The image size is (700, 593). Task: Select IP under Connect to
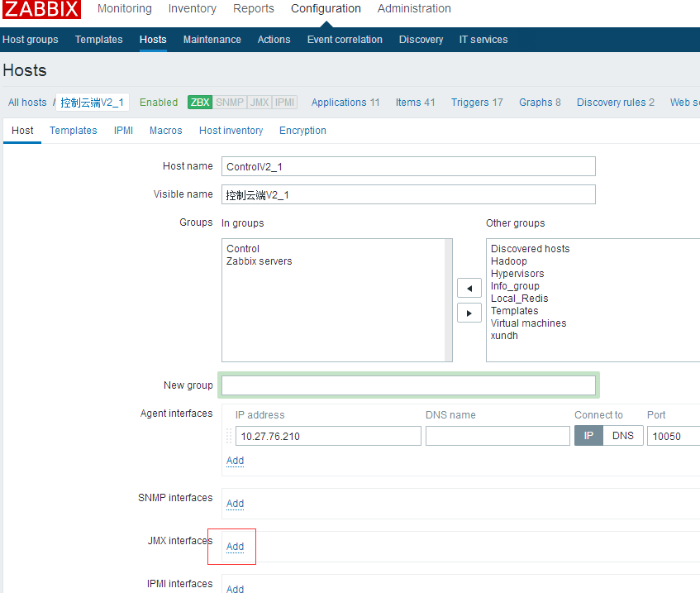[x=588, y=436]
